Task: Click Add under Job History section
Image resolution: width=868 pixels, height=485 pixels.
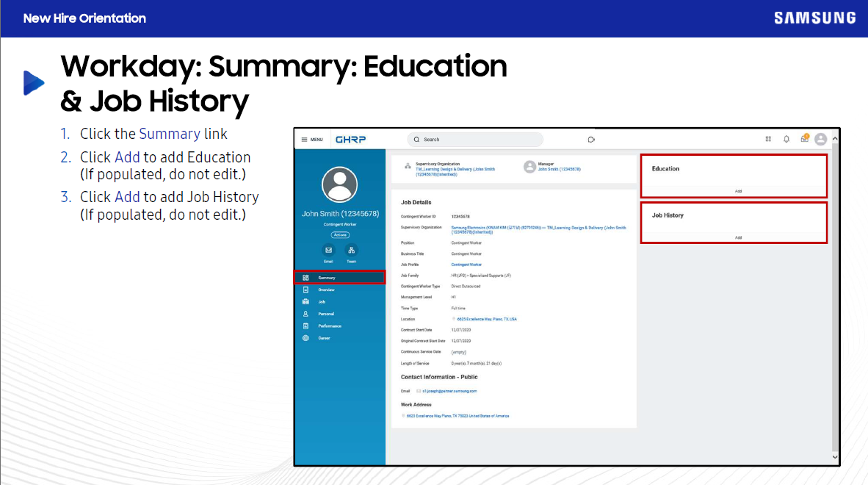Action: [x=738, y=237]
